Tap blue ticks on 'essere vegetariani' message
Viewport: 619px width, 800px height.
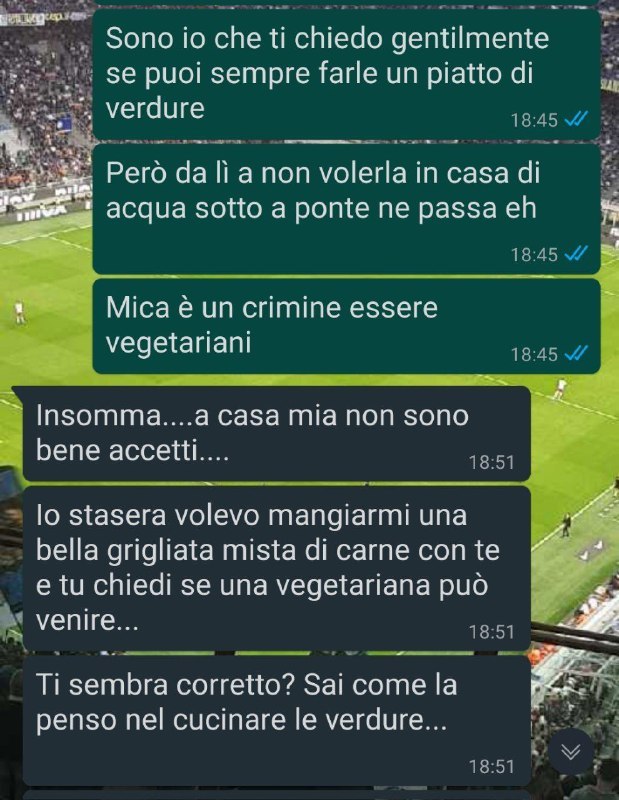tap(577, 353)
